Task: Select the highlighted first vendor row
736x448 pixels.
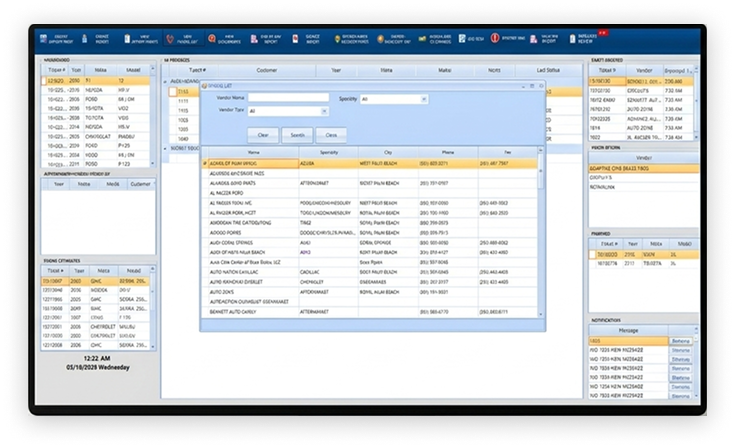Action: pyautogui.click(x=370, y=163)
